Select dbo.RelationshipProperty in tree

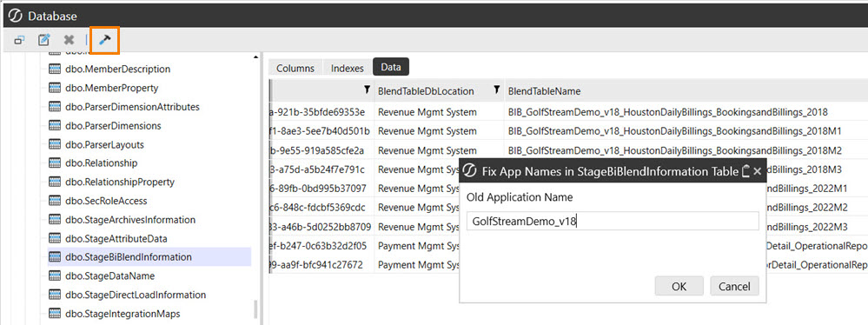click(x=120, y=182)
